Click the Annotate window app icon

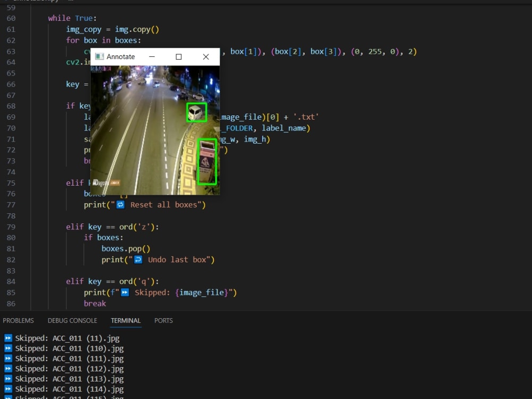[99, 57]
